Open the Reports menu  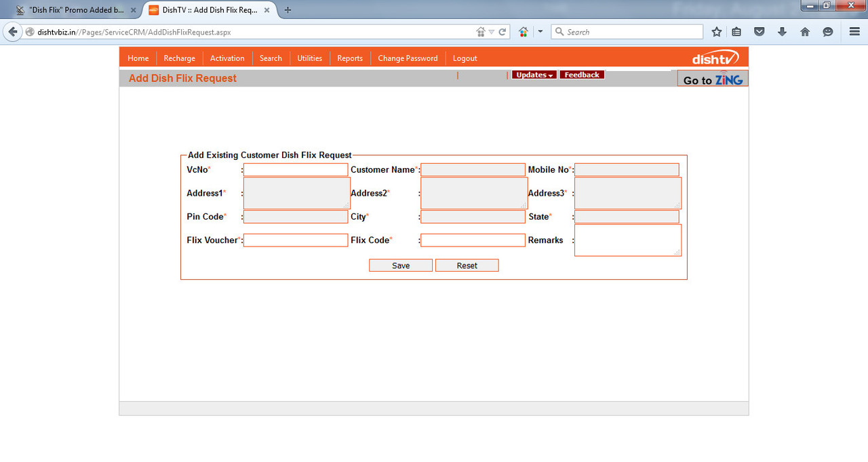pyautogui.click(x=350, y=58)
